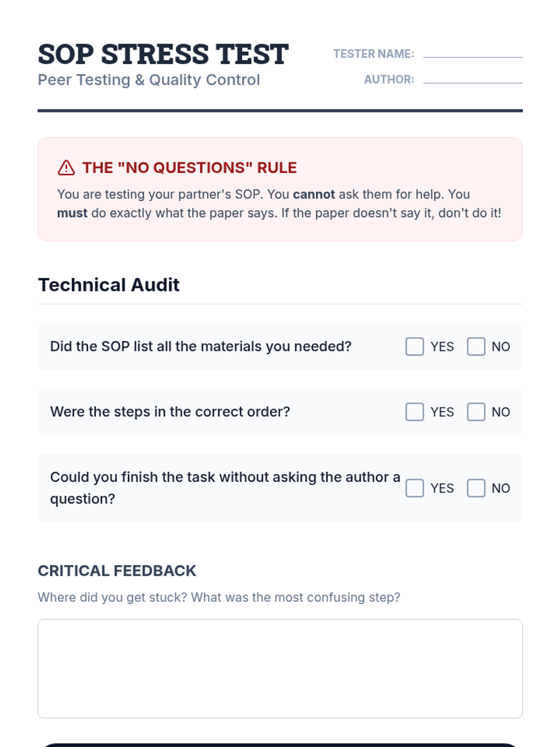Focus the Critical Feedback text box
The image size is (560, 747).
280,669
